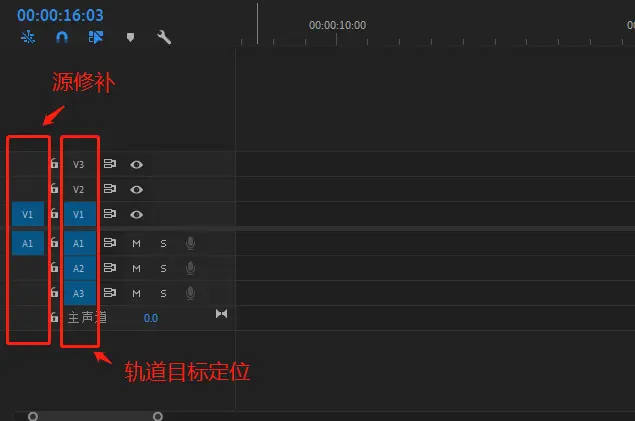
Task: Enable track targeting for V2
Action: tap(79, 189)
